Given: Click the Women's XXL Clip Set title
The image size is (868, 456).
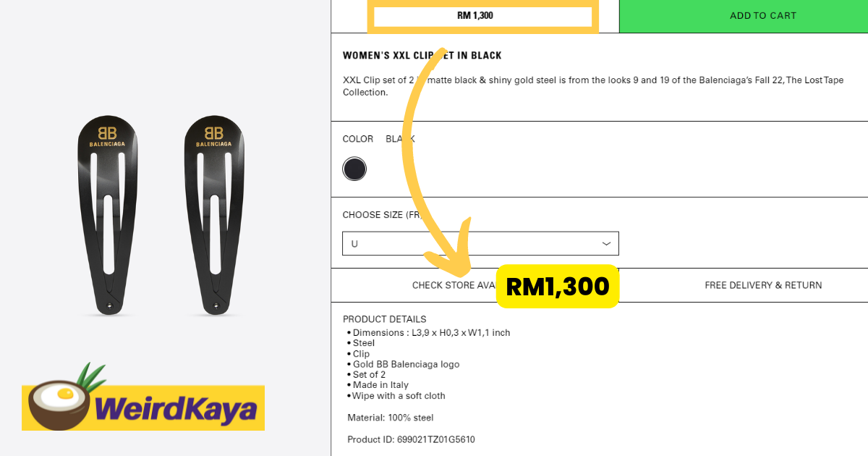Looking at the screenshot, I should 422,56.
